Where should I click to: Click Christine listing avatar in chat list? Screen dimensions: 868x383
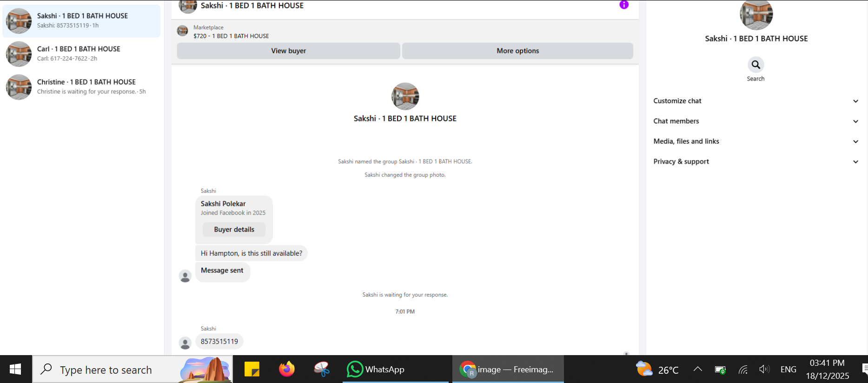(x=19, y=87)
